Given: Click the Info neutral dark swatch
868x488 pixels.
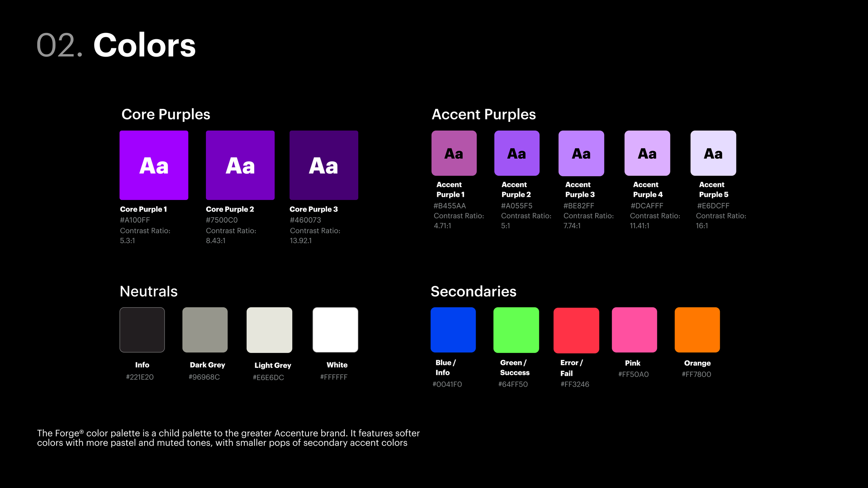Looking at the screenshot, I should pyautogui.click(x=142, y=330).
